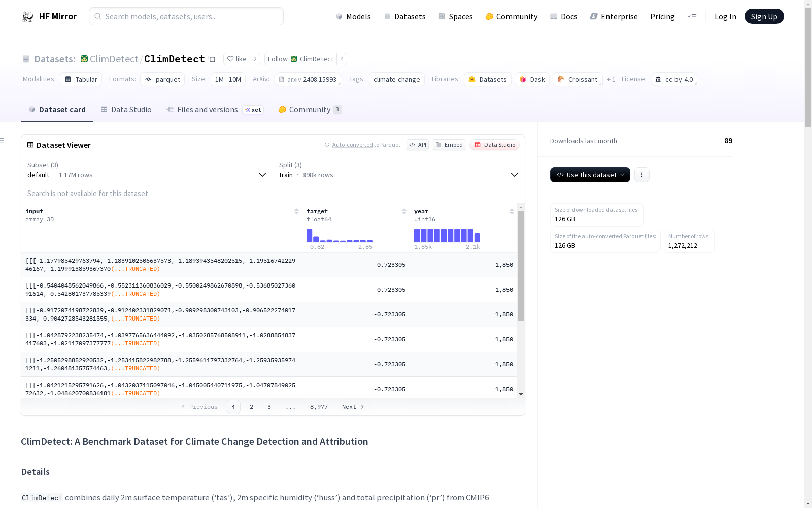
Task: Click the Datasets library tag
Action: [488, 79]
